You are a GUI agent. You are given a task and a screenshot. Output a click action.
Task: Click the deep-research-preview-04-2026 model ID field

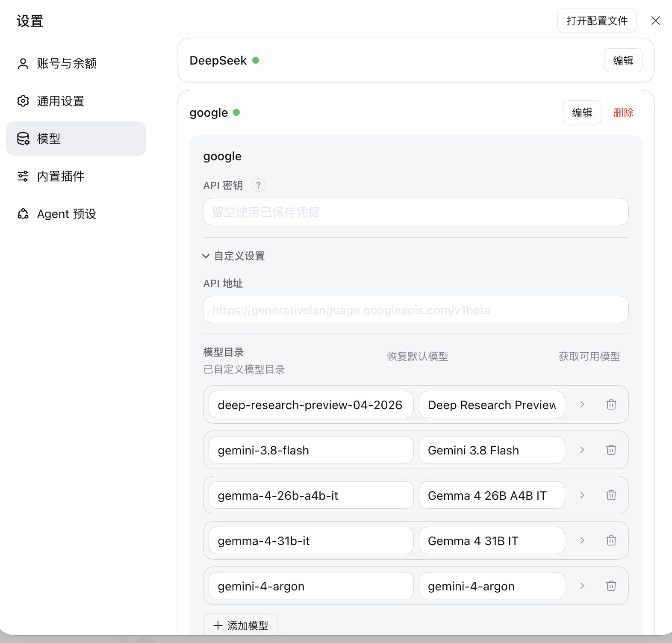pyautogui.click(x=311, y=404)
